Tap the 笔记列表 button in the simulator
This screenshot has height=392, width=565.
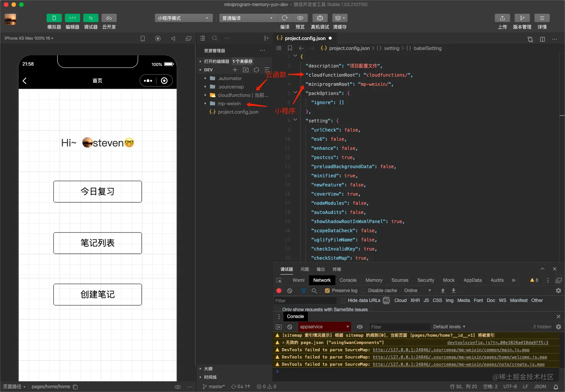tap(98, 243)
